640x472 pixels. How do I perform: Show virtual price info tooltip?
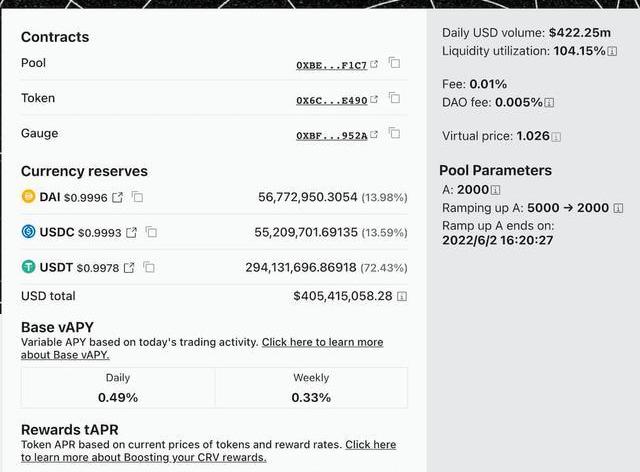click(x=556, y=136)
